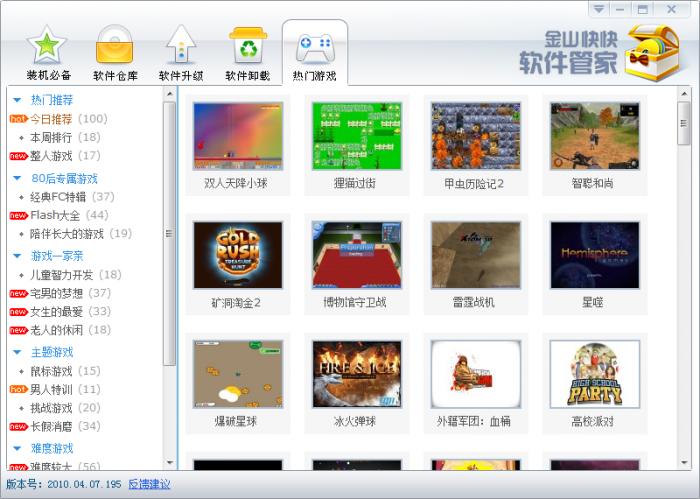The height and width of the screenshot is (499, 700).
Task: Click the sidebar scrollbar up arrow
Action: coord(170,94)
